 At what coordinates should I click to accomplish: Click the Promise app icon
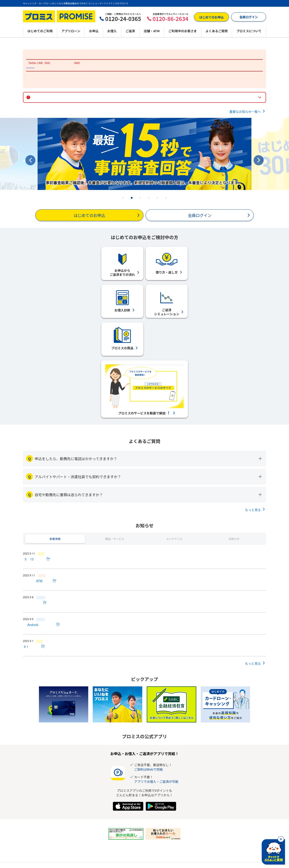[x=118, y=773]
